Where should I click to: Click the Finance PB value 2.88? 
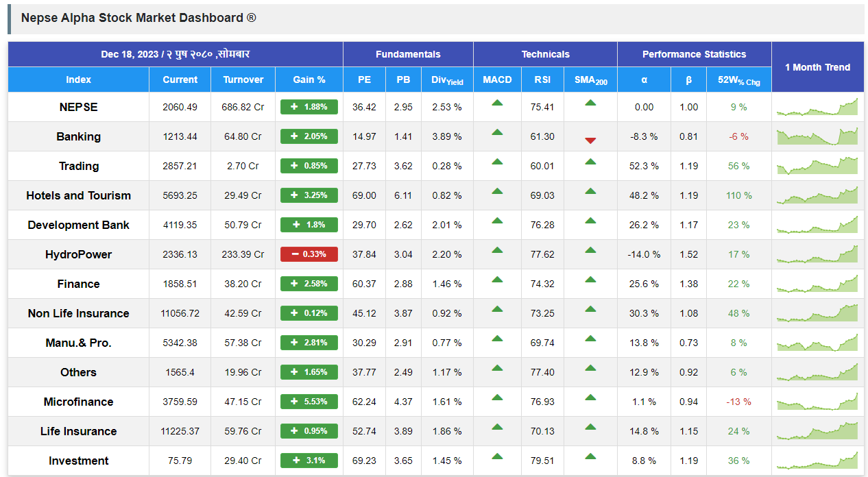404,284
